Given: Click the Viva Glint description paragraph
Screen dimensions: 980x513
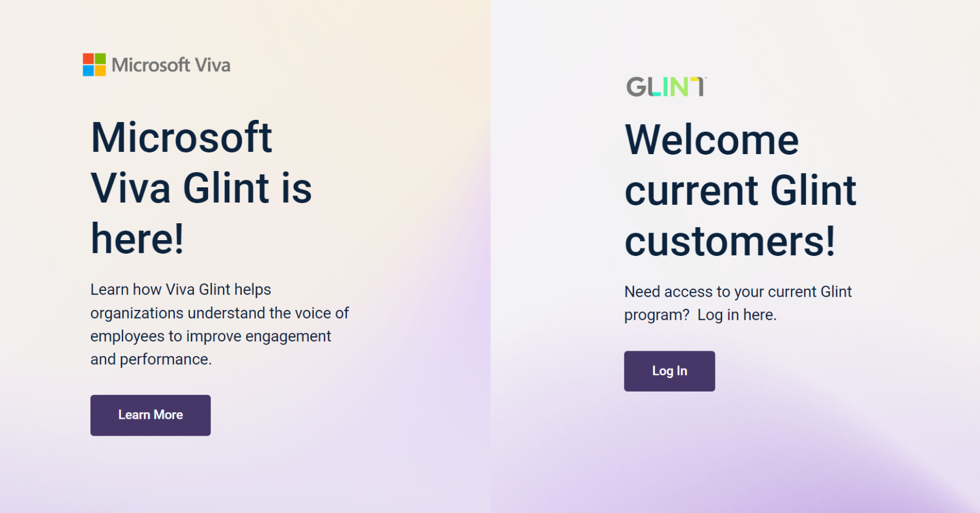Looking at the screenshot, I should click(x=218, y=324).
